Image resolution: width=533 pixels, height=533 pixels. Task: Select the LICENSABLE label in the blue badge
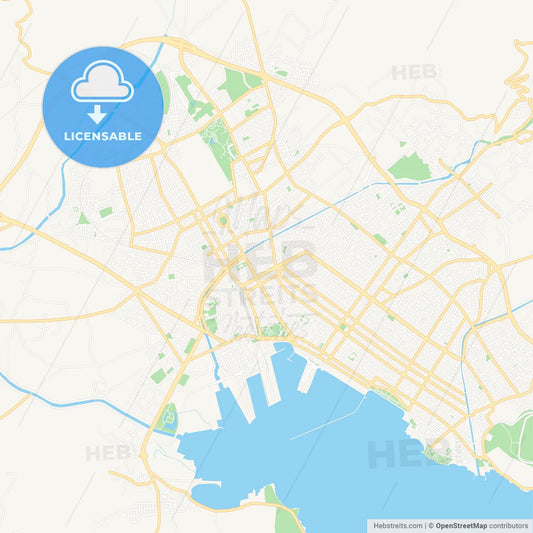(103, 136)
